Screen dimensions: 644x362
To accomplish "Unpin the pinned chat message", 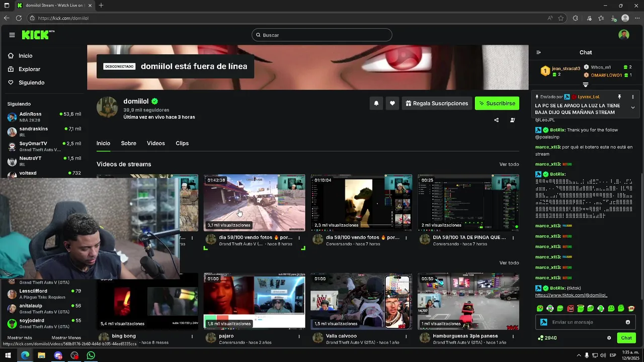I will pos(619,97).
